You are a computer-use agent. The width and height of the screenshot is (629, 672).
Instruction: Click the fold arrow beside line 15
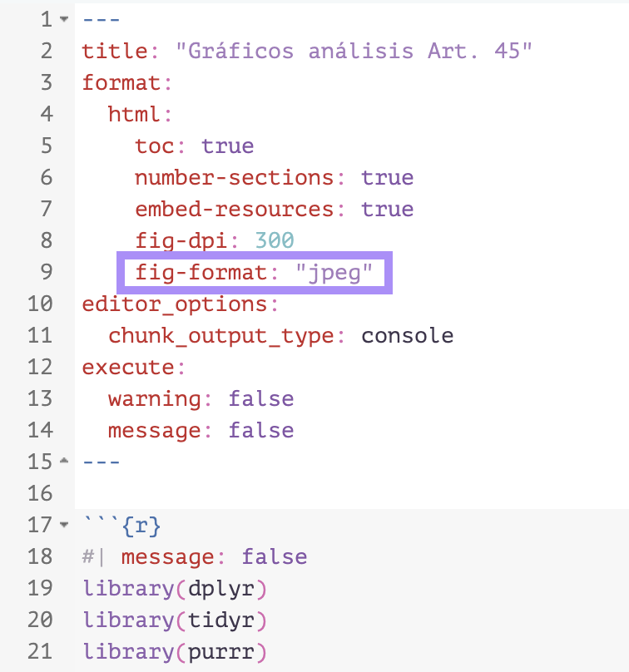click(64, 462)
